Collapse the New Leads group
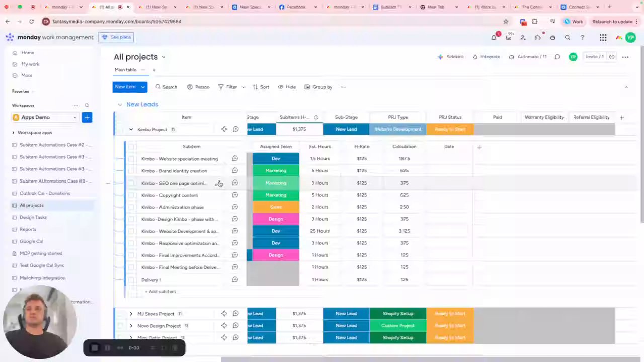Viewport: 644px width, 362px height. 120,104
